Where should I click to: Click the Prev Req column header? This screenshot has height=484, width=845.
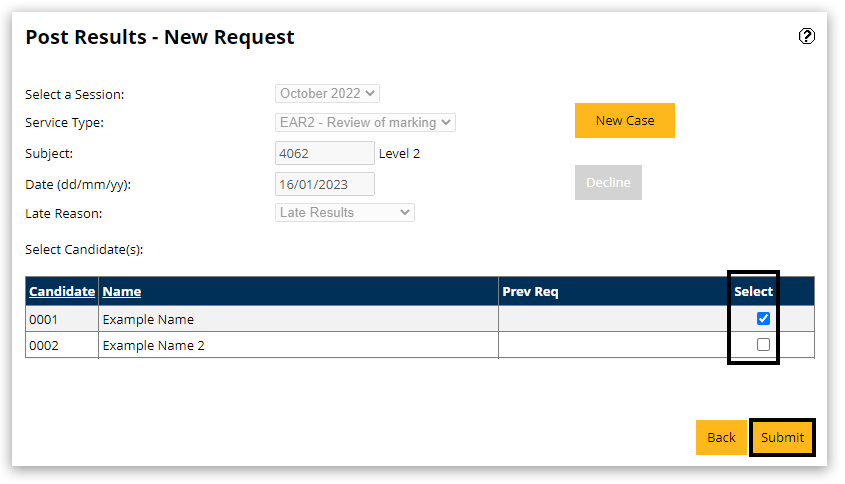531,292
